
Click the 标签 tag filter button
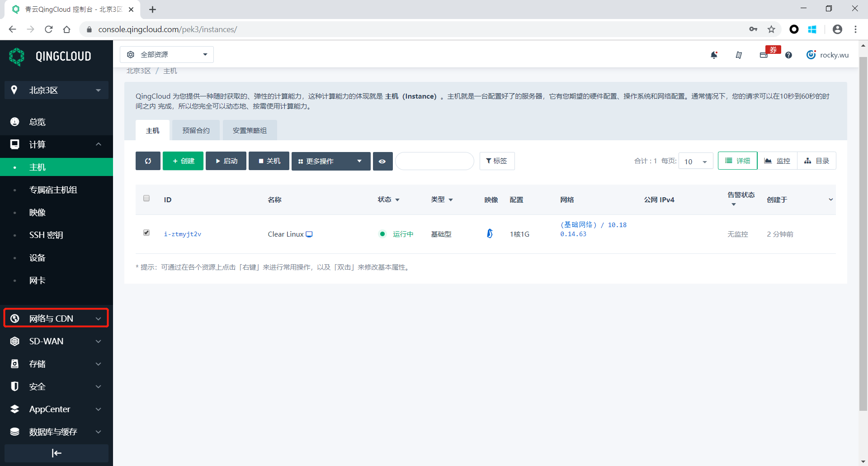497,161
